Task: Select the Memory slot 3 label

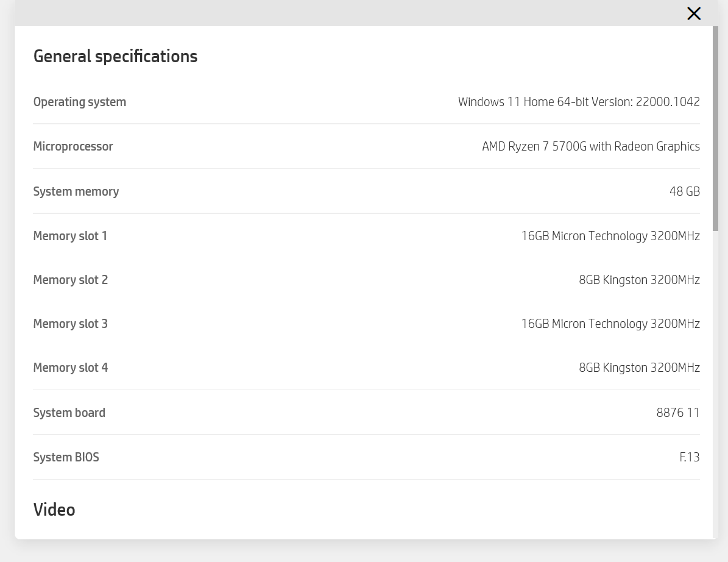Action: pyautogui.click(x=71, y=324)
